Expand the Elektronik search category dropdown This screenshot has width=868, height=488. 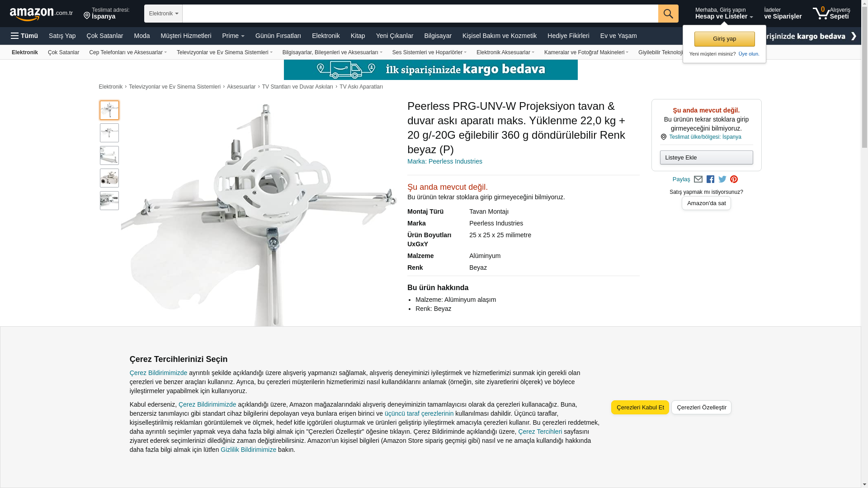click(163, 14)
